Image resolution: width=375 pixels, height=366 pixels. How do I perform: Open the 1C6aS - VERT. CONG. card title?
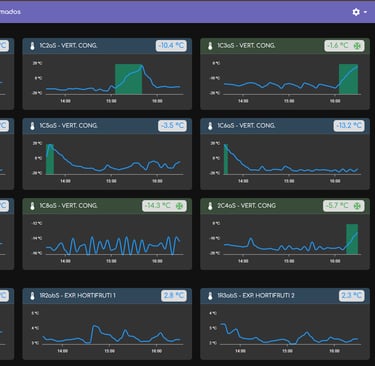coord(246,126)
